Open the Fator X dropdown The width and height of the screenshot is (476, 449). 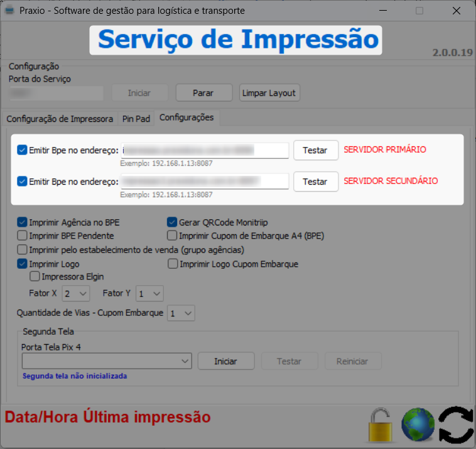[76, 293]
